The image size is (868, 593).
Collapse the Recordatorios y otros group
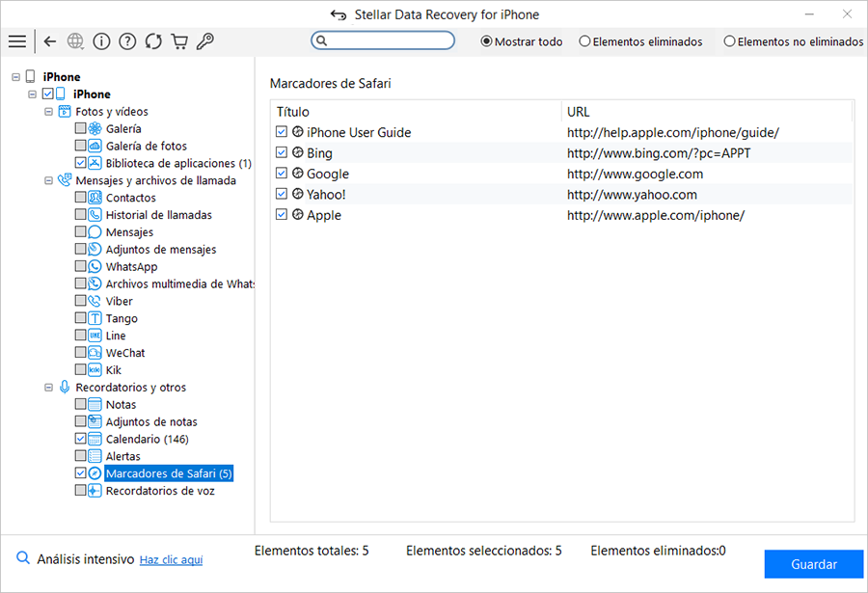point(49,387)
